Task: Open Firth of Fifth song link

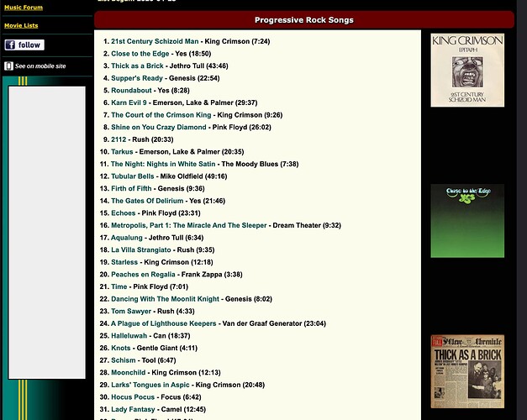Action: [x=131, y=188]
